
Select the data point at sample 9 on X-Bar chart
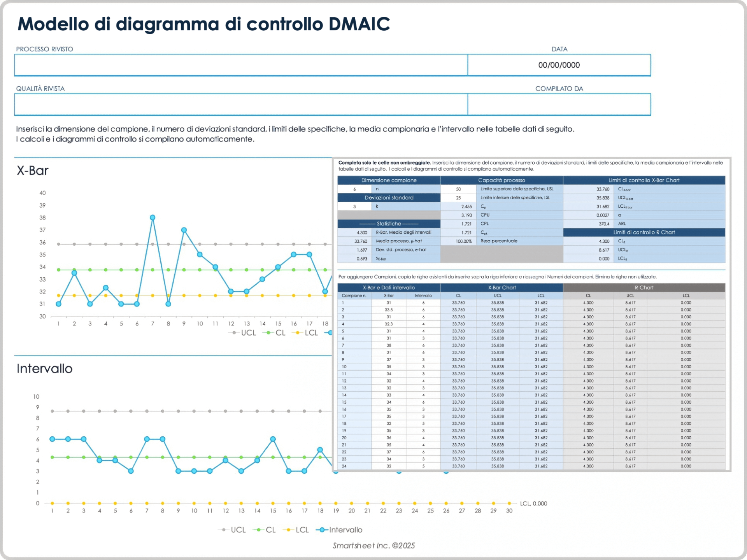tap(184, 230)
